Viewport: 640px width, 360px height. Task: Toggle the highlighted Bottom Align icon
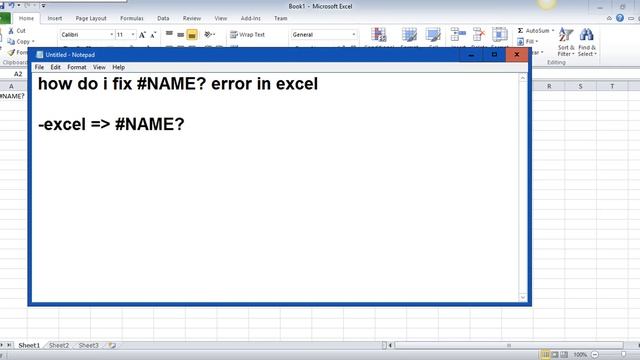click(x=192, y=35)
